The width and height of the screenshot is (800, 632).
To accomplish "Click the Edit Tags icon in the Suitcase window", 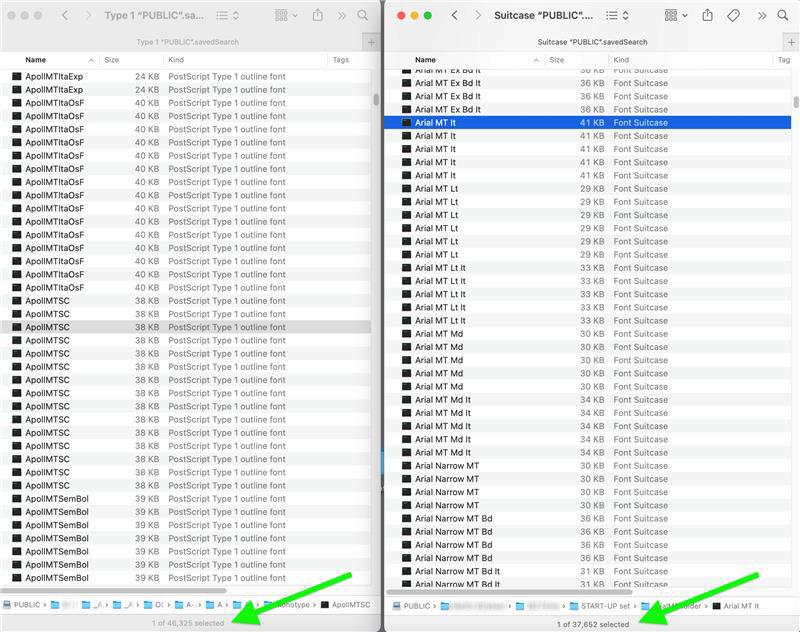I will pos(733,15).
